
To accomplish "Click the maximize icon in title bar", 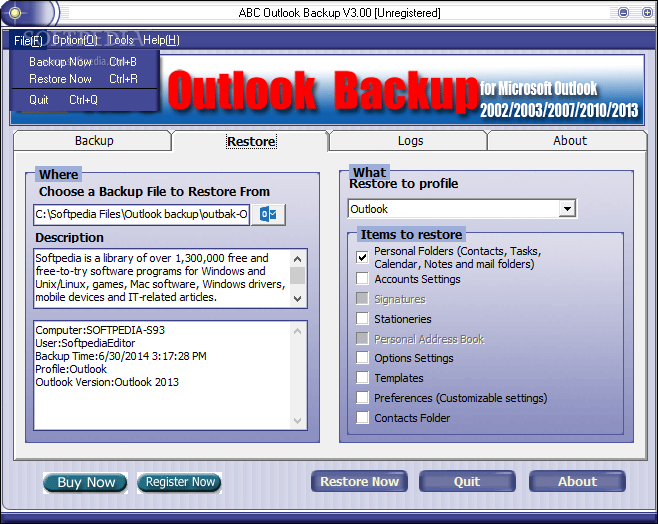I will tap(648, 13).
